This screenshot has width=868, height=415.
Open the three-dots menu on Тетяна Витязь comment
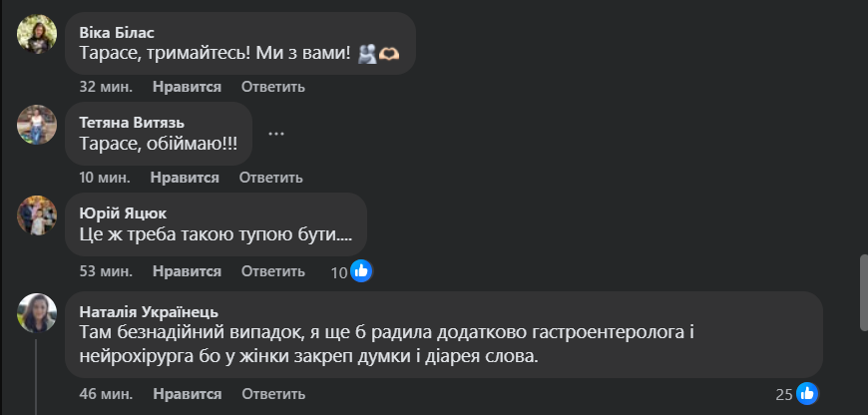[277, 134]
